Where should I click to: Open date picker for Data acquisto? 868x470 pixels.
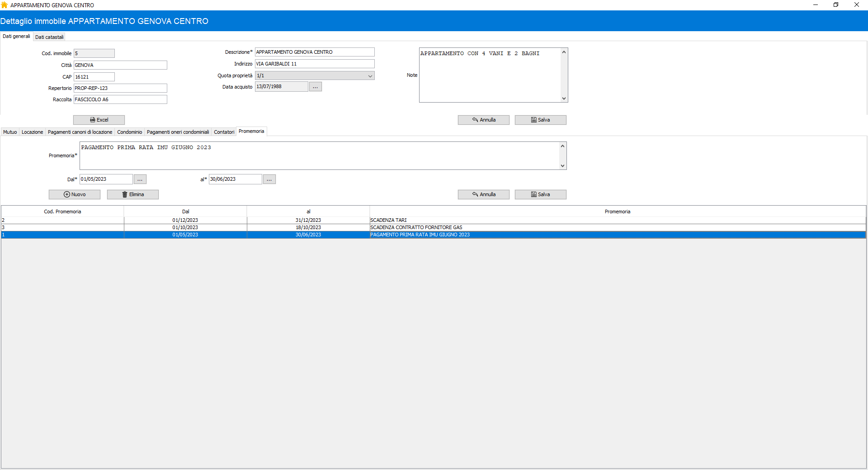coord(315,87)
